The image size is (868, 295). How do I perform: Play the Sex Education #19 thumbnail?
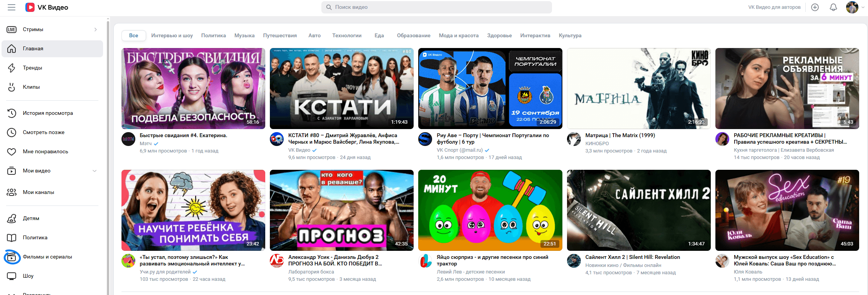787,210
